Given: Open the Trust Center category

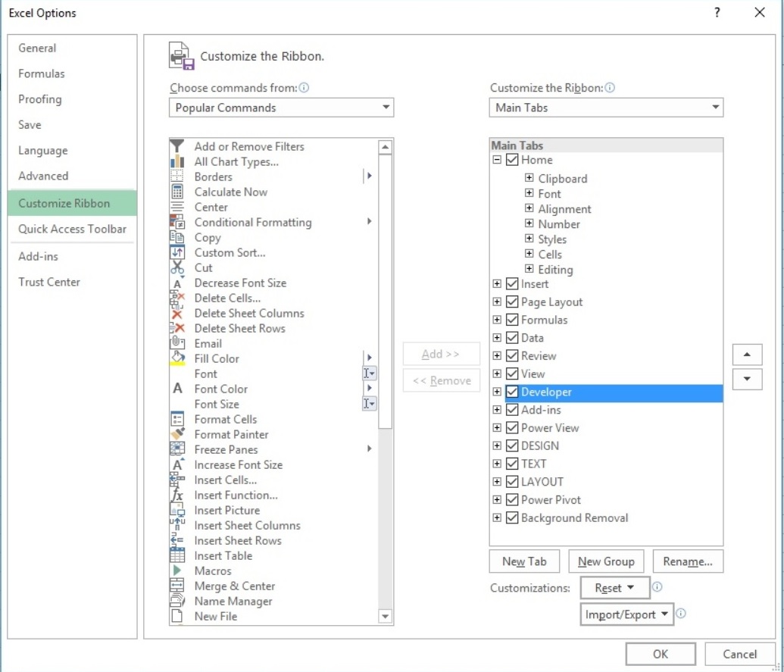Looking at the screenshot, I should coord(72,282).
